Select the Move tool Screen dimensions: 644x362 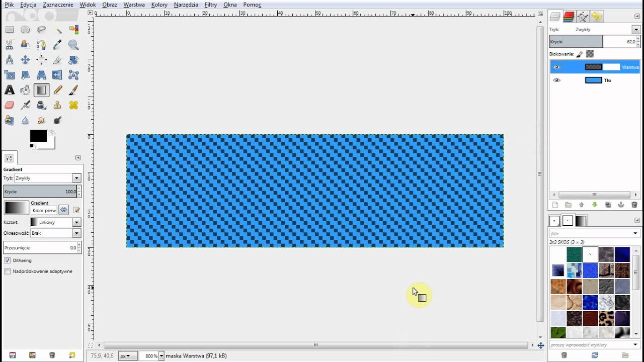click(x=25, y=60)
